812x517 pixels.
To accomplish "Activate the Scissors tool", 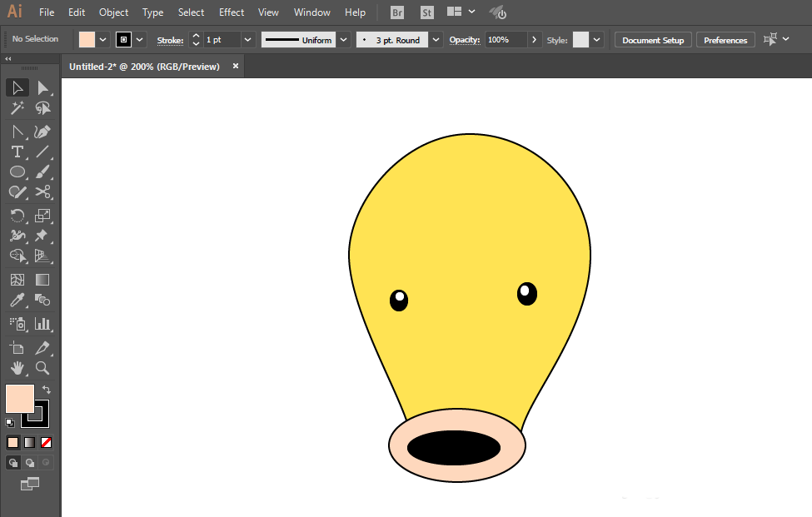I will click(42, 192).
